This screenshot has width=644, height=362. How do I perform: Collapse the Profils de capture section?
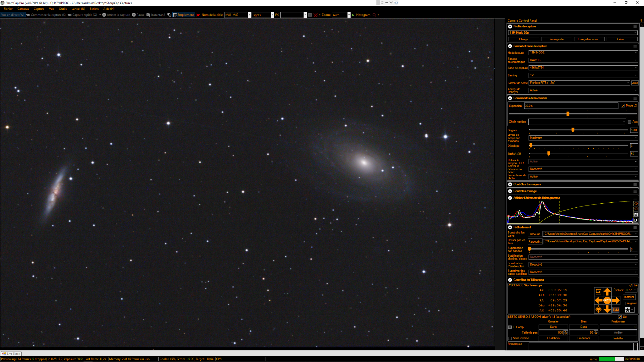pyautogui.click(x=510, y=26)
